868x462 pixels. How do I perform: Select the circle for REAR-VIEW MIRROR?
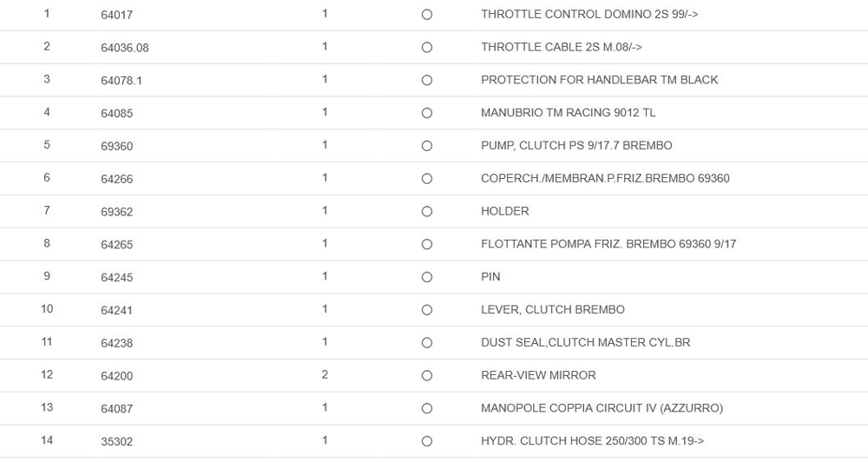pos(426,376)
